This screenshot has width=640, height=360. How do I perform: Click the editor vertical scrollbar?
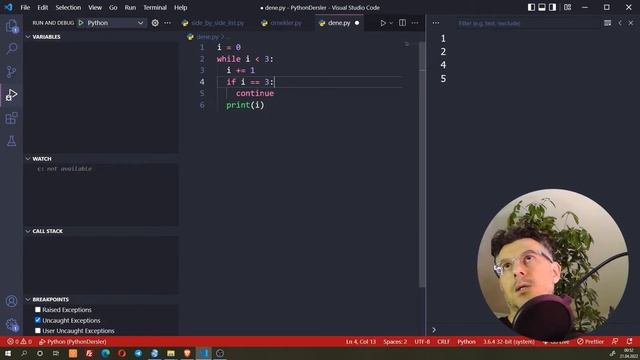422,163
